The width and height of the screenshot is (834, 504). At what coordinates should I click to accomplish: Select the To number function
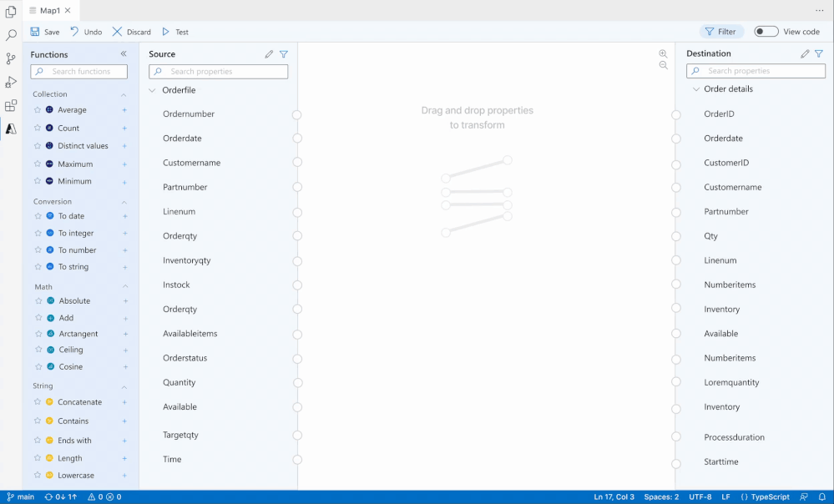pos(77,249)
